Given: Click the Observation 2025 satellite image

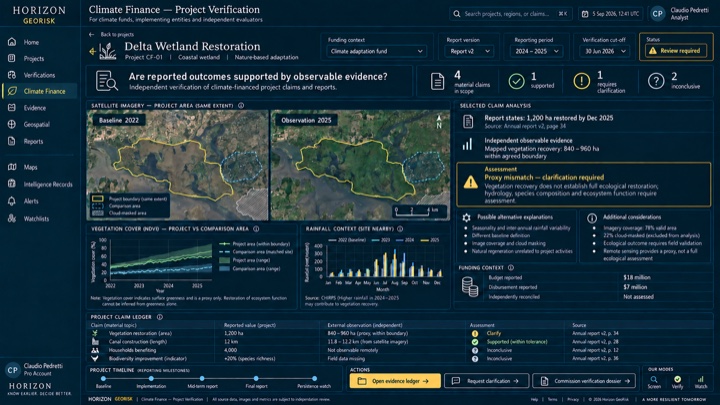Looking at the screenshot, I should point(360,165).
